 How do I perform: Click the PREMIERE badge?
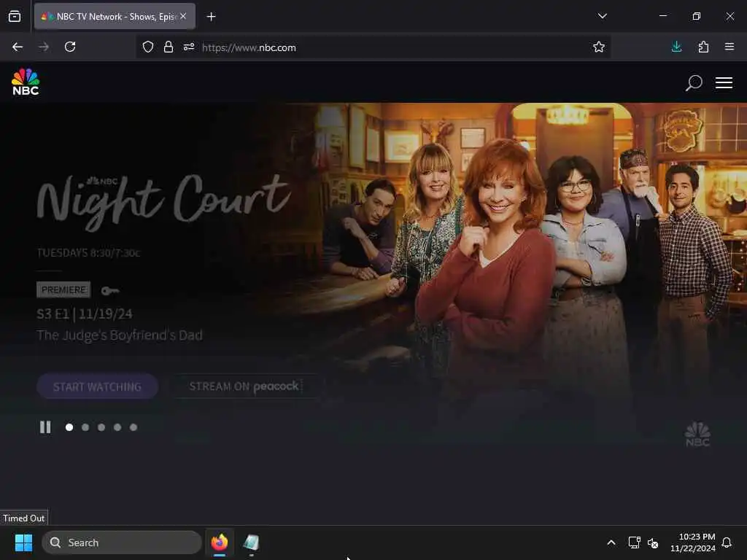coord(63,289)
